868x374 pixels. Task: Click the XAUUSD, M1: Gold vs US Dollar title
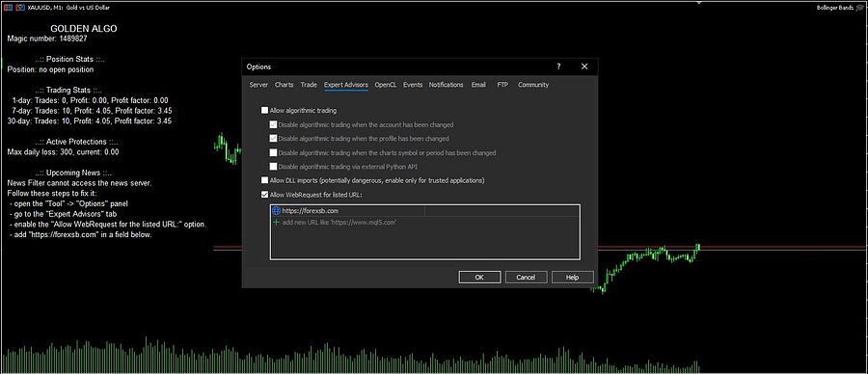click(68, 8)
